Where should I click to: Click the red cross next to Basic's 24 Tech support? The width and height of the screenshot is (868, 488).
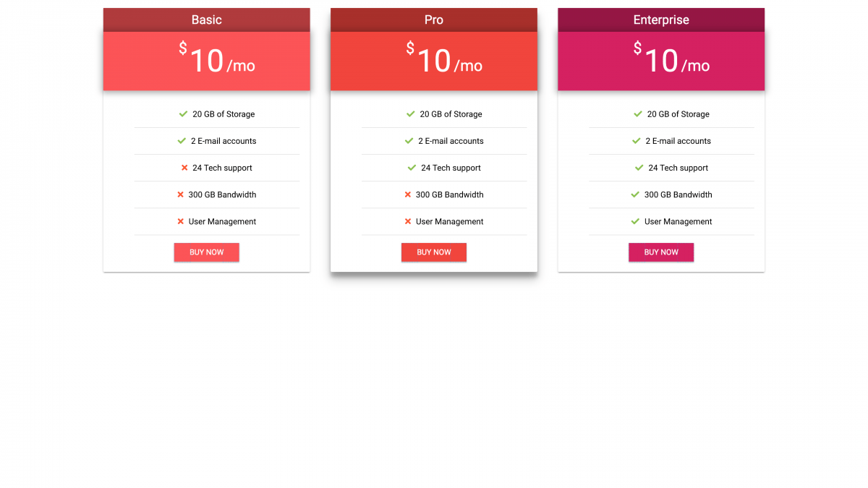(183, 168)
